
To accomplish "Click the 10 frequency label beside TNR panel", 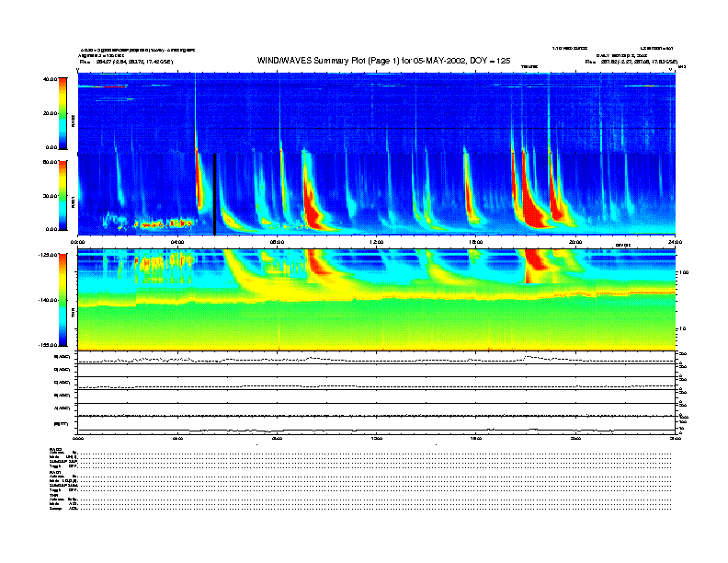I will tap(682, 329).
